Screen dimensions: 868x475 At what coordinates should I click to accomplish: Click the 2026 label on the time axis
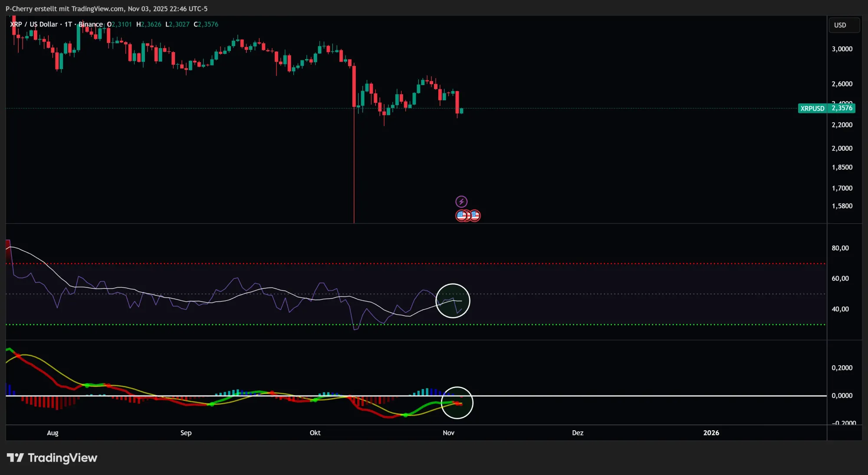click(x=712, y=433)
